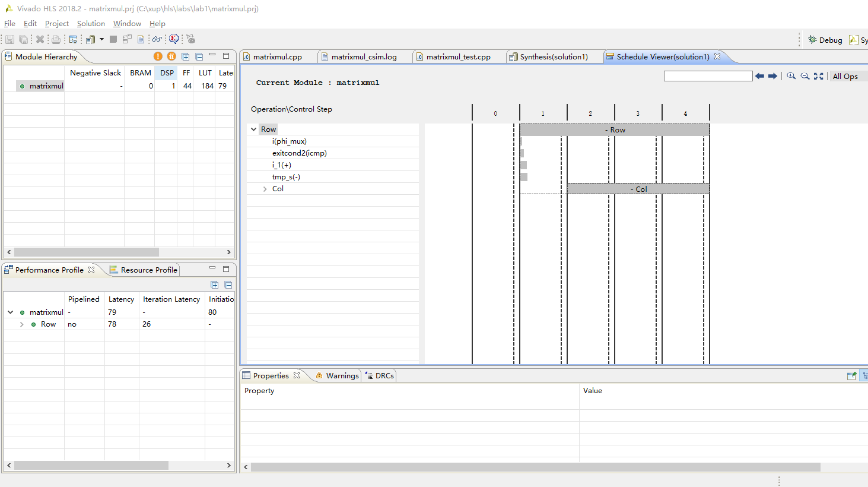
Task: Collapse the Row loop in schedule
Action: 253,129
